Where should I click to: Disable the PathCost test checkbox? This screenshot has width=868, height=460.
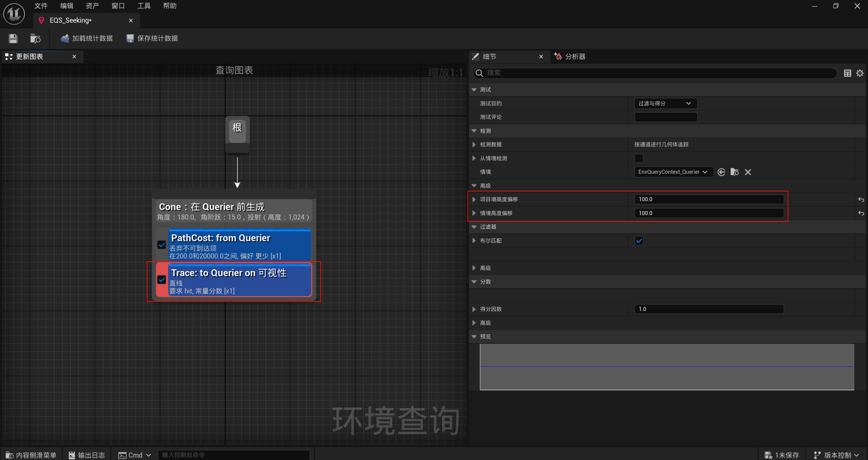point(162,245)
